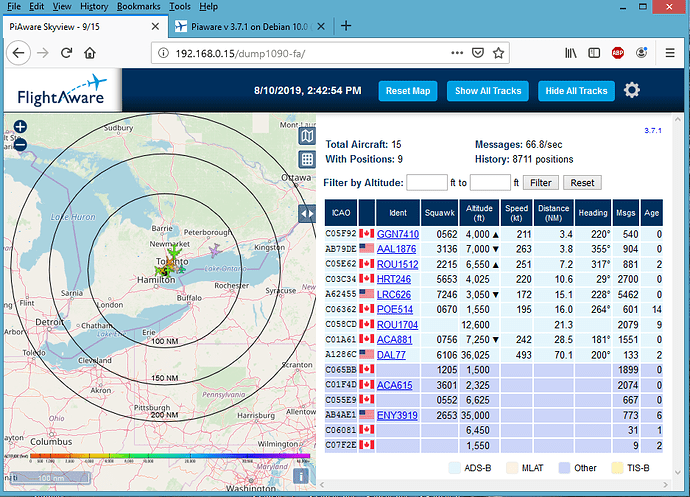Open the Bookmarks menu
The width and height of the screenshot is (690, 497).
pos(137,6)
